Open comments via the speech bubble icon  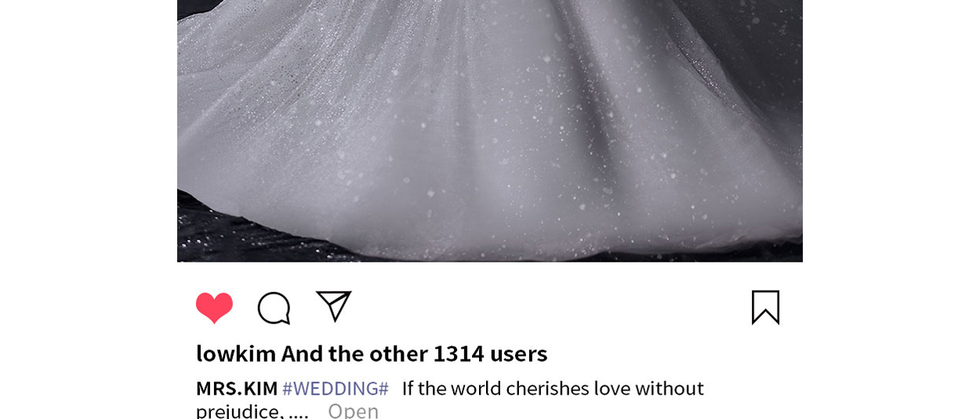[x=274, y=308]
